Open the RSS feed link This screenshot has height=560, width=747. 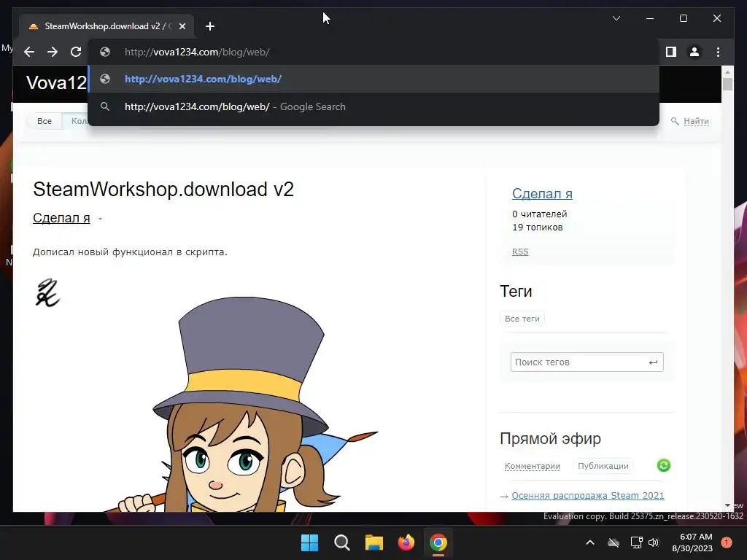520,252
